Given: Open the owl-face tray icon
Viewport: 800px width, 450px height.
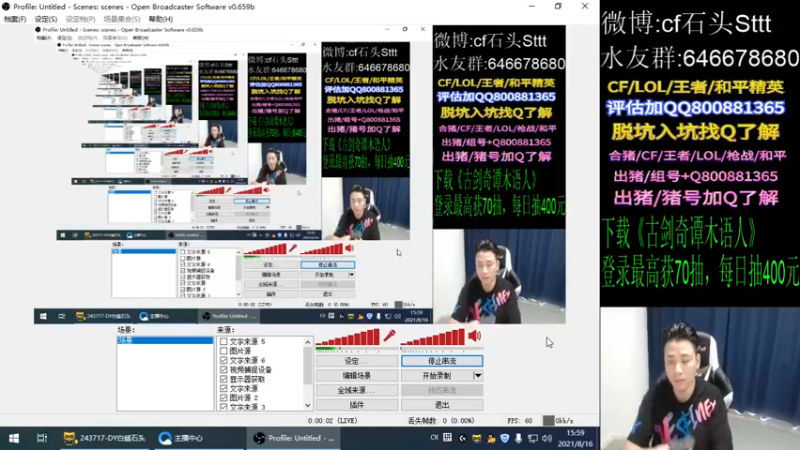Looking at the screenshot, I should click(477, 438).
